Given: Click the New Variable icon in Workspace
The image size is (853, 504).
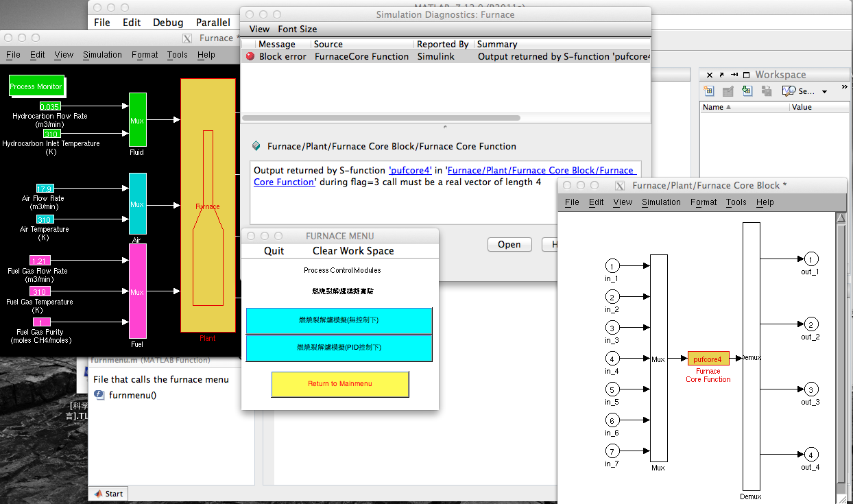Looking at the screenshot, I should [x=709, y=91].
